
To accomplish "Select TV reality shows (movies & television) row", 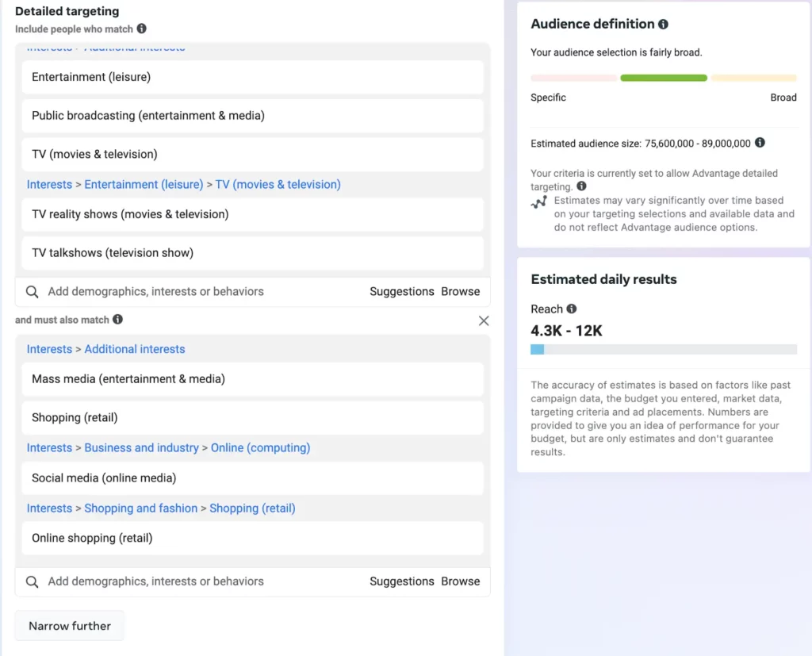I will click(x=253, y=214).
